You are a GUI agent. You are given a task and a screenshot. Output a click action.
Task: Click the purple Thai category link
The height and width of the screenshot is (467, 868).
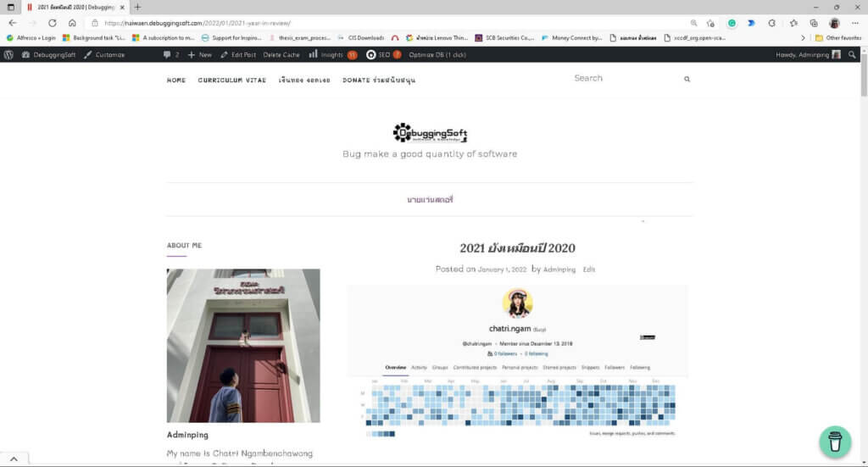[x=430, y=200]
